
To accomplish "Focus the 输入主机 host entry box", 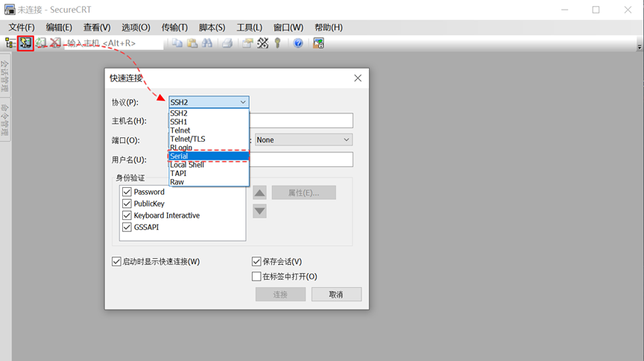I will [114, 43].
